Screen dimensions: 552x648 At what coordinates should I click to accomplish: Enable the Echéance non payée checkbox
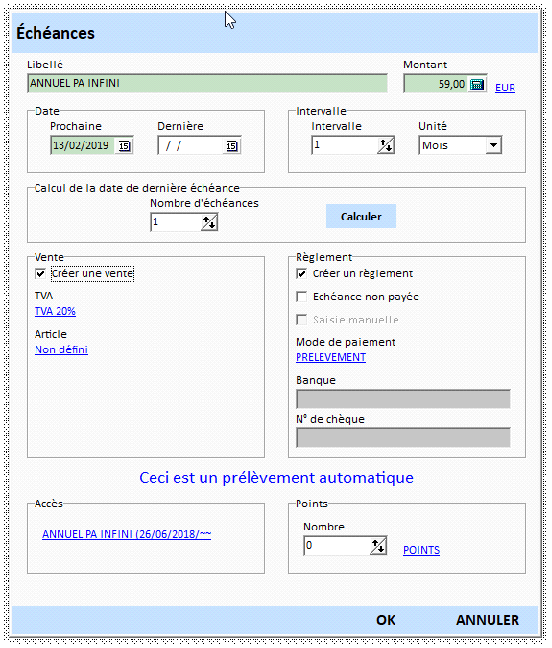point(302,297)
